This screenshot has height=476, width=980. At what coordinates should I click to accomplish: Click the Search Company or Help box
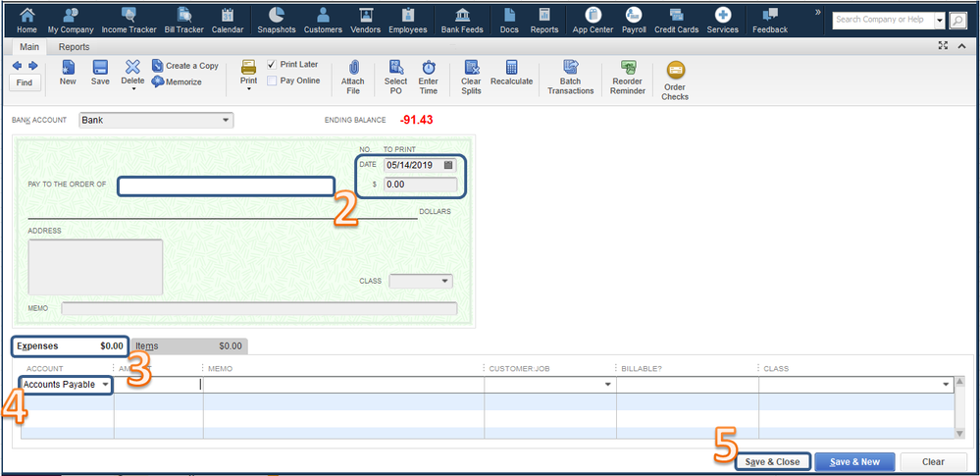pyautogui.click(x=883, y=20)
